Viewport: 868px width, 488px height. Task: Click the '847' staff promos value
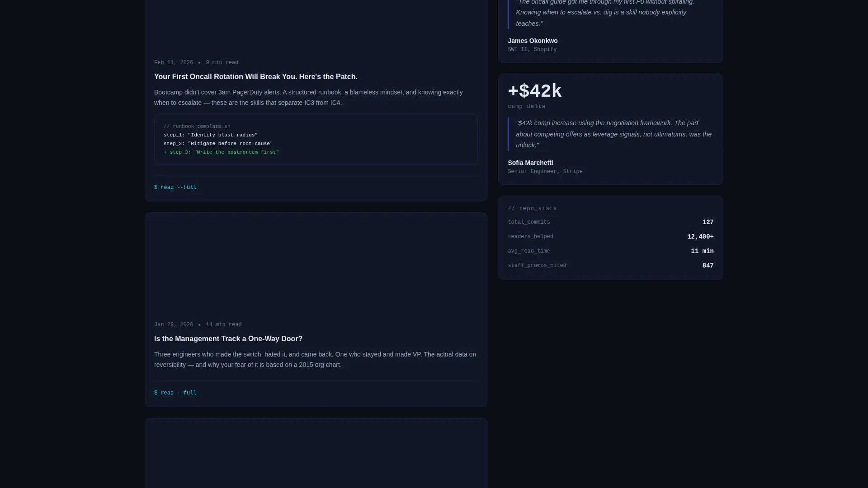click(x=708, y=266)
